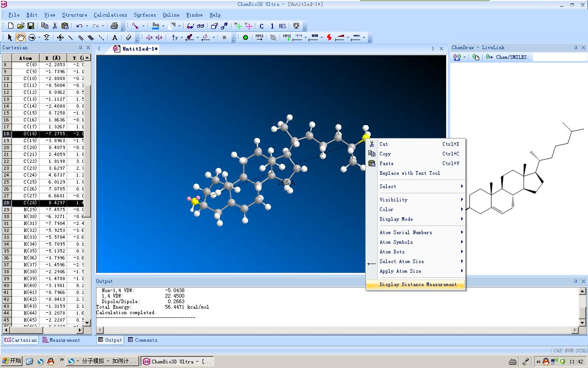The width and height of the screenshot is (588, 368).
Task: Switch to the Measurement tab
Action: click(x=61, y=340)
